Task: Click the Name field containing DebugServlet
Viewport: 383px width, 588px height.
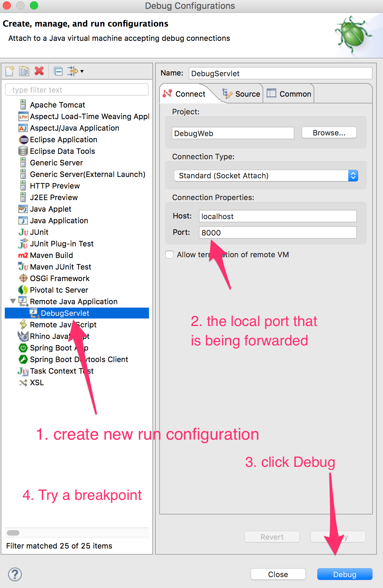Action: (281, 73)
